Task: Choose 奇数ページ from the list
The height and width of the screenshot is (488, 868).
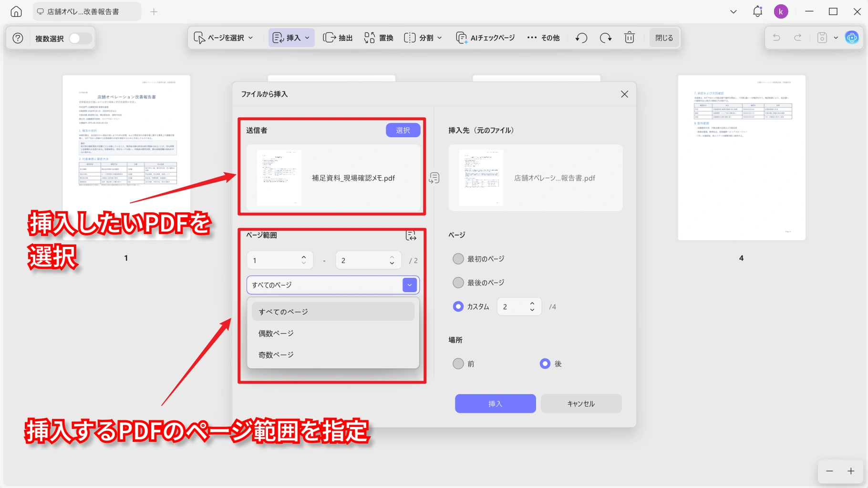Action: (x=333, y=355)
